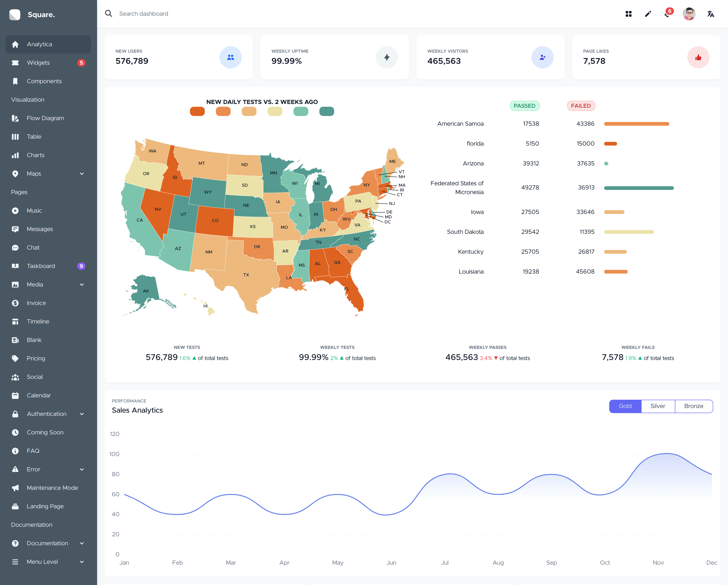Viewport: 728px width, 585px height.
Task: Open the Widgets sidebar item
Action: pyautogui.click(x=38, y=63)
